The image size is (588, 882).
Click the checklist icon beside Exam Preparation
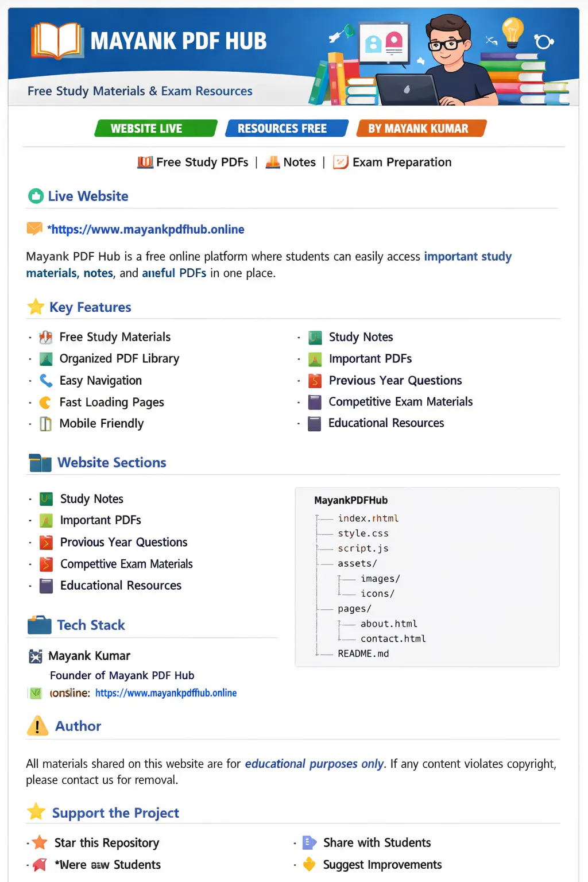pyautogui.click(x=341, y=163)
